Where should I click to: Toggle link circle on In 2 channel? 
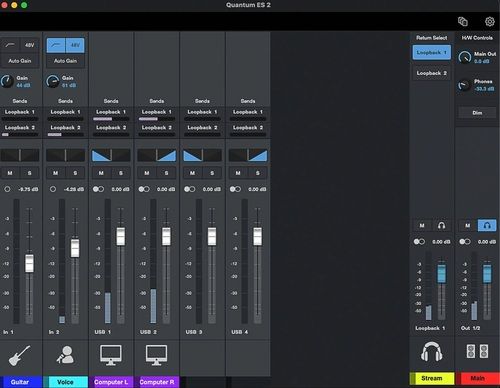pos(53,189)
